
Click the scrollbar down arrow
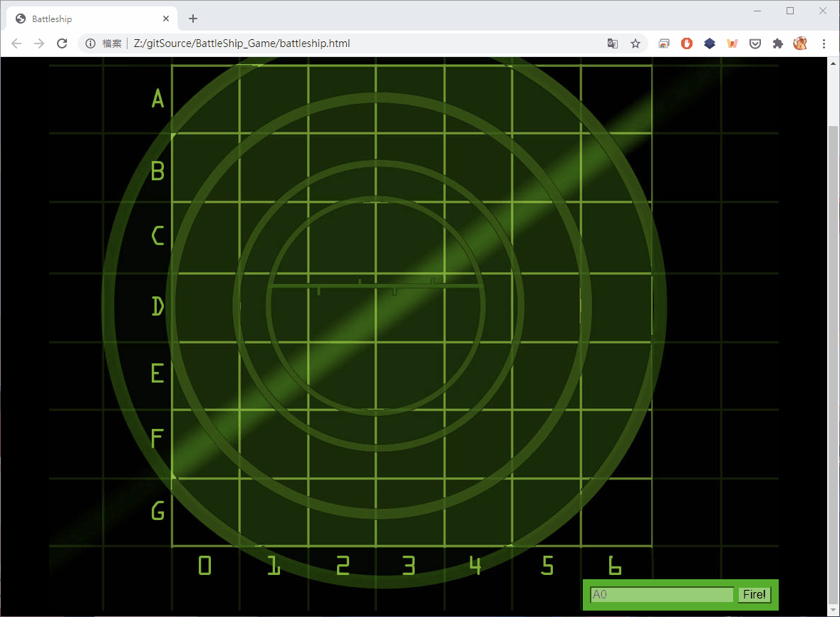[x=833, y=609]
